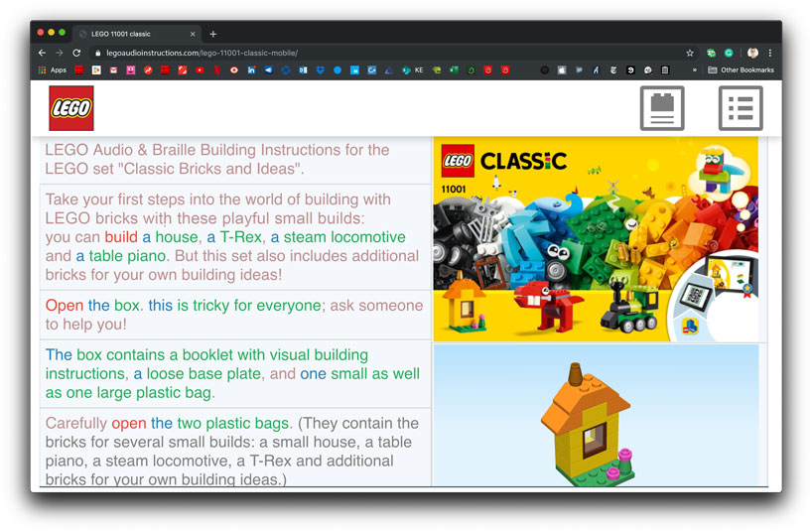
Task: Open the list menu icon in header
Action: point(741,108)
